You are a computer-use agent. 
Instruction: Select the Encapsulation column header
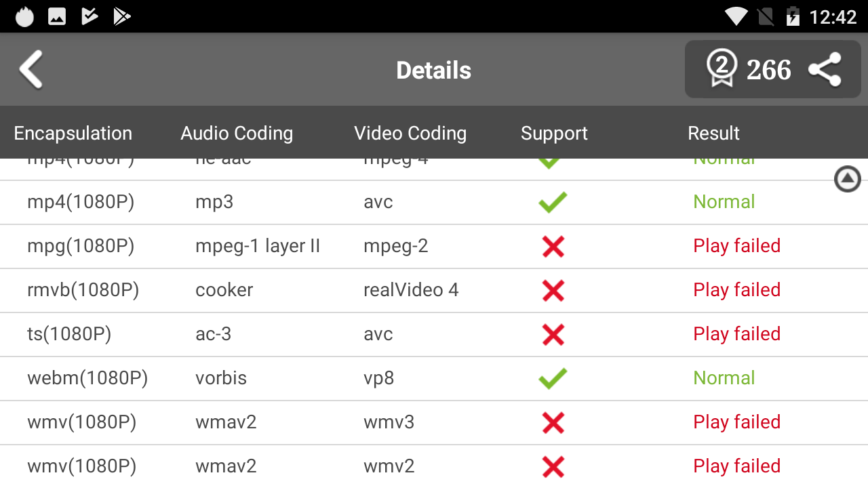click(73, 134)
